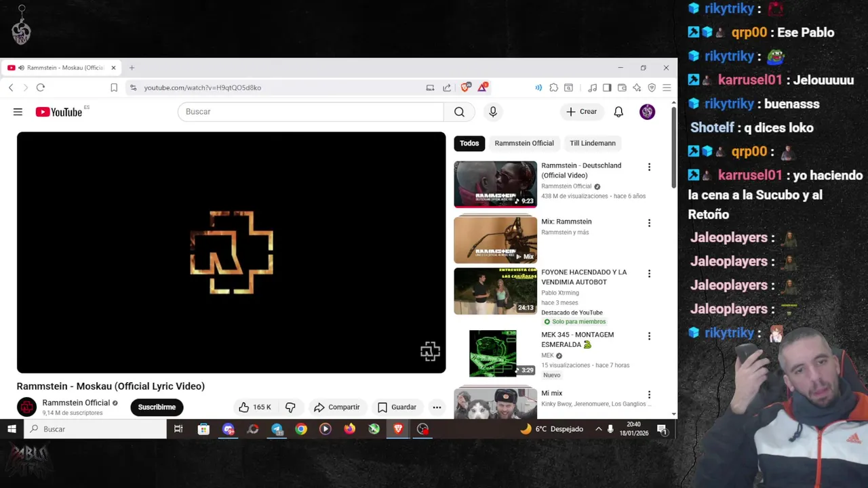This screenshot has height=488, width=868.
Task: Share this page from address bar
Action: pyautogui.click(x=447, y=87)
